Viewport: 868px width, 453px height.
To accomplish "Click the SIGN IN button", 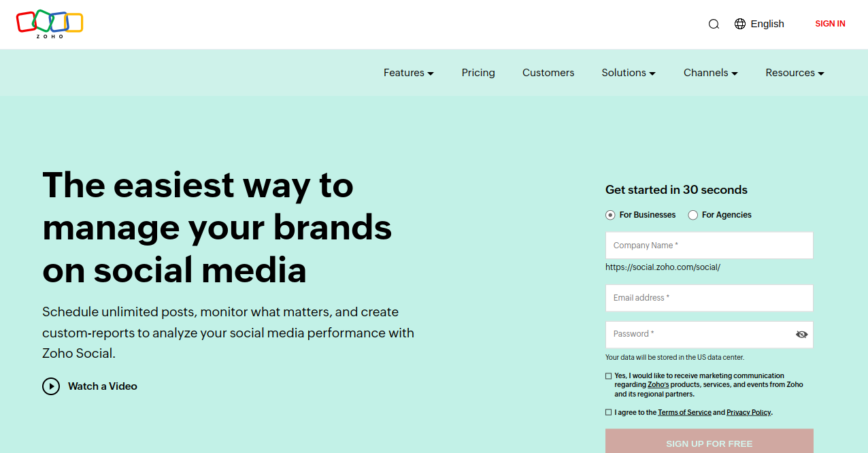I will tap(830, 24).
